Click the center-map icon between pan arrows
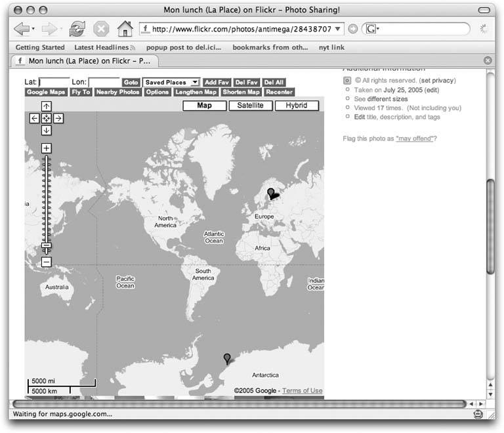The image size is (504, 433). coord(47,118)
